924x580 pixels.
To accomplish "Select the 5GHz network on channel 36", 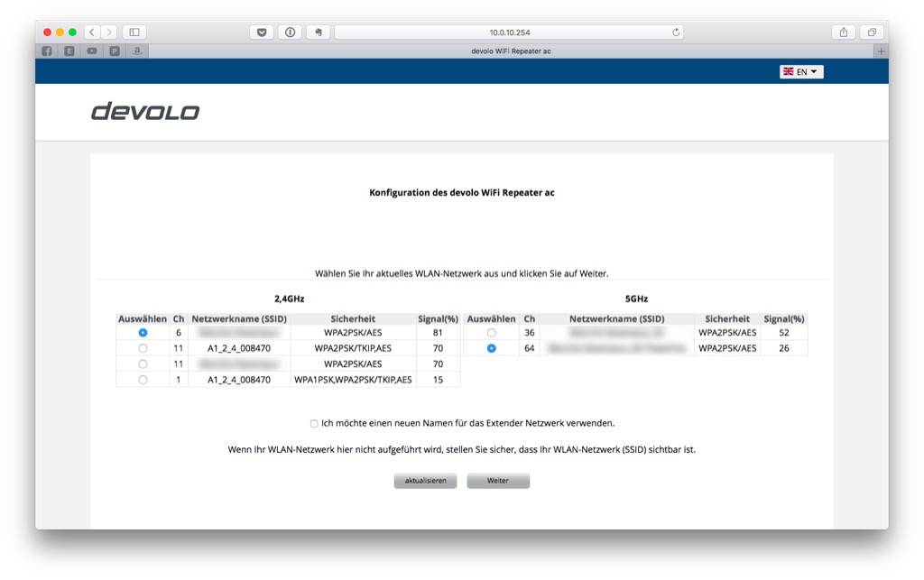I will [x=492, y=333].
